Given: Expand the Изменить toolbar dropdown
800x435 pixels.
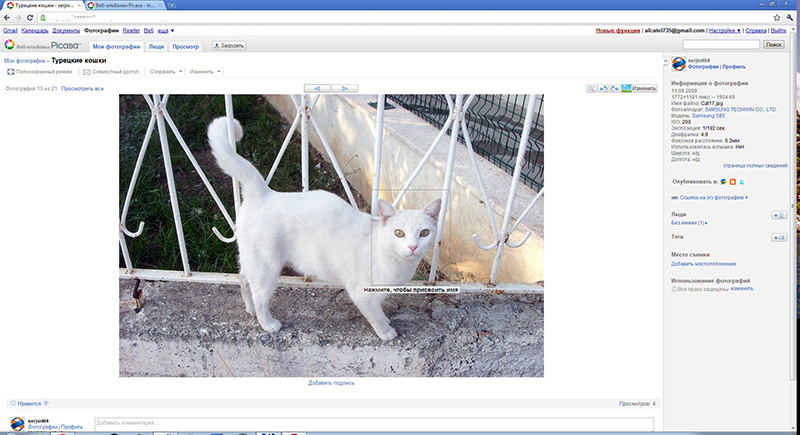Looking at the screenshot, I should tap(205, 72).
